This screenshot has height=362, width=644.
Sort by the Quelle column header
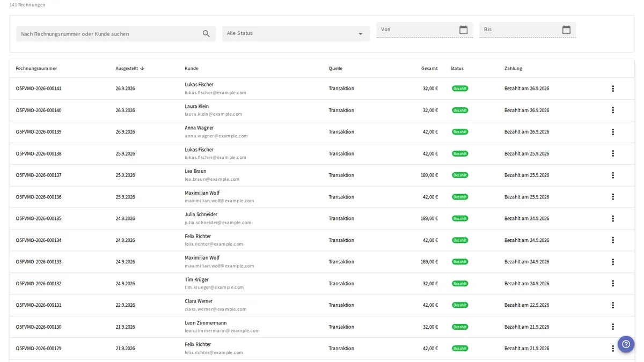pos(335,69)
